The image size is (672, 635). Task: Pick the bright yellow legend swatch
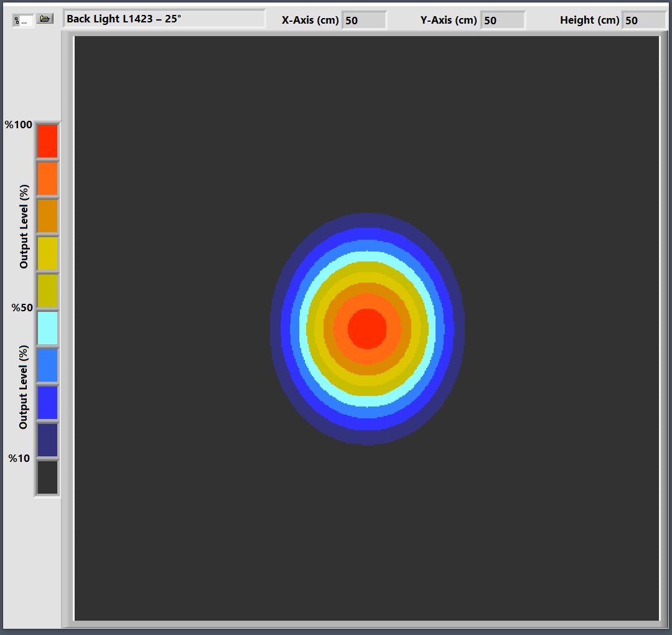[x=47, y=253]
